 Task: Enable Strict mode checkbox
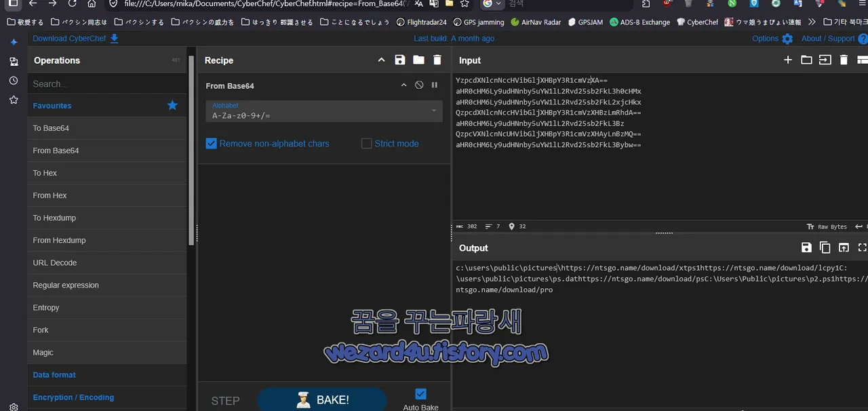click(x=367, y=144)
